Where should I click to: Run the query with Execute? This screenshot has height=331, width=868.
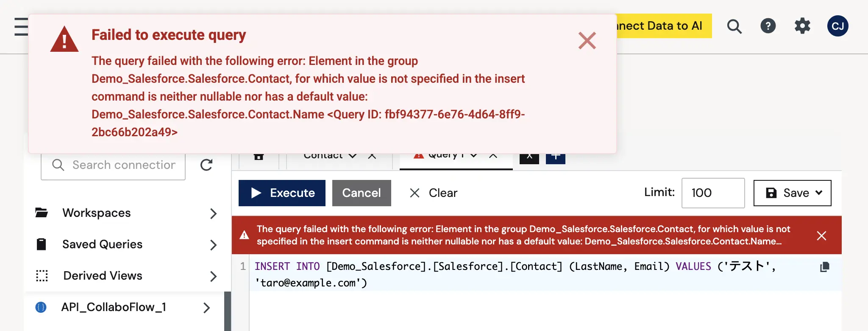click(x=282, y=193)
